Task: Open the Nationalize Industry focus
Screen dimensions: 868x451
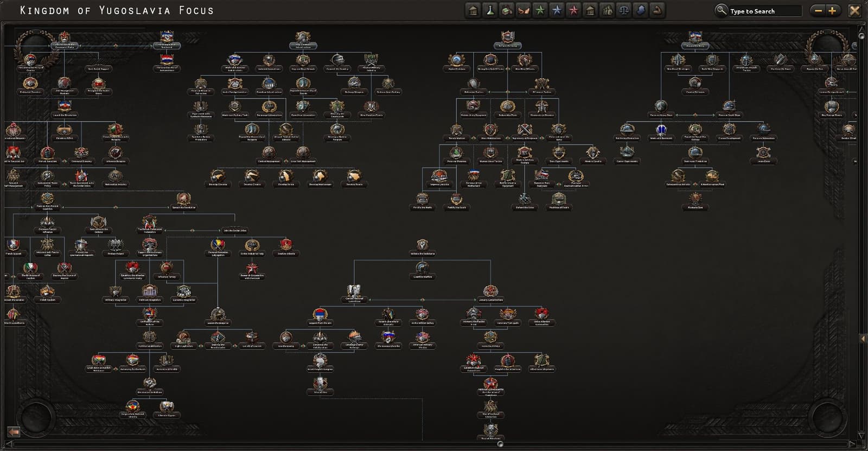Action: (115, 176)
